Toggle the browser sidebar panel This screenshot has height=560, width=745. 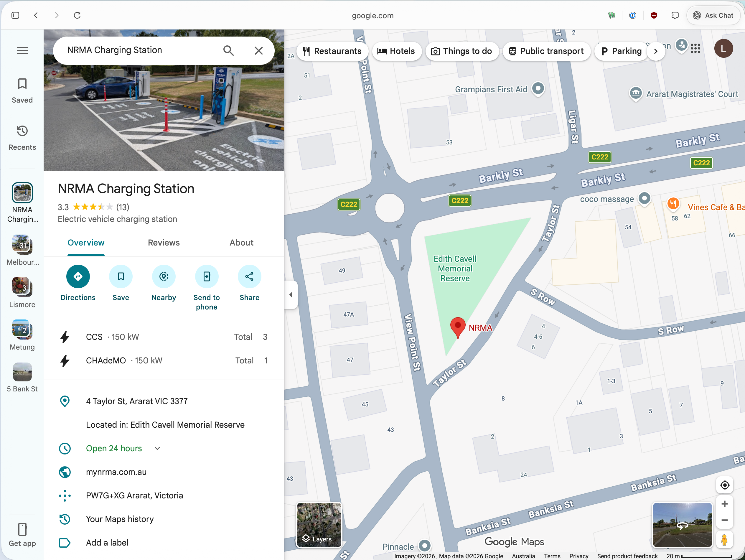coord(15,15)
